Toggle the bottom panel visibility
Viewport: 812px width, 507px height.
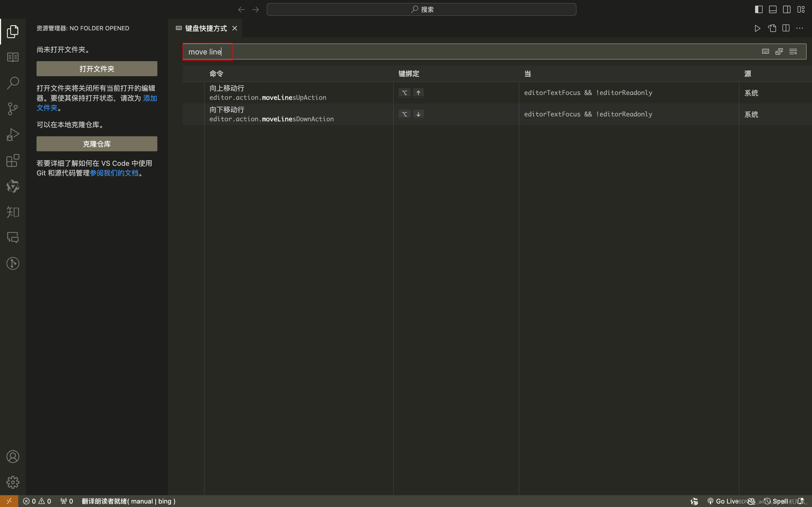(773, 9)
